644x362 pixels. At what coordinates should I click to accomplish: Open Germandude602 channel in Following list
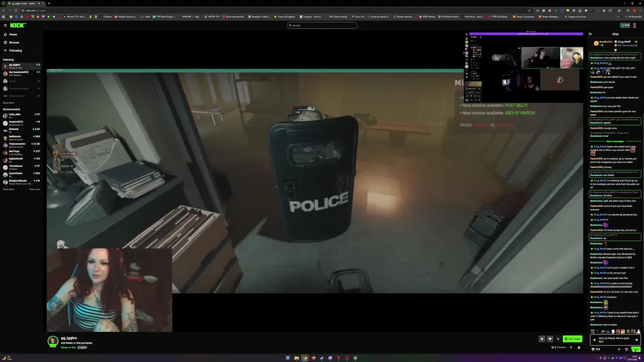21,73
